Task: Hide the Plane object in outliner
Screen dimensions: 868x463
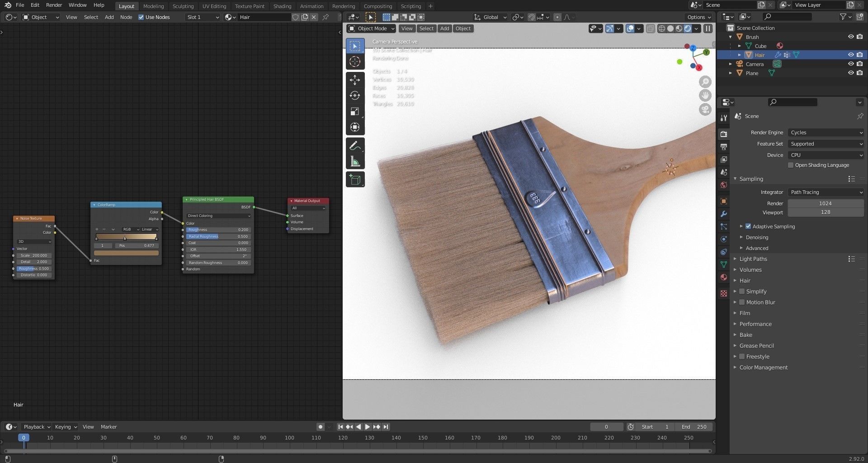Action: (x=850, y=73)
